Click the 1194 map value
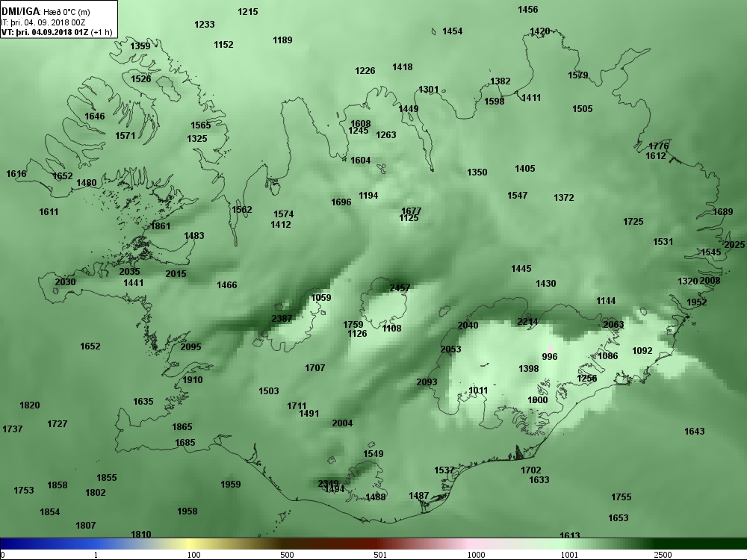The height and width of the screenshot is (560, 747). coord(368,195)
